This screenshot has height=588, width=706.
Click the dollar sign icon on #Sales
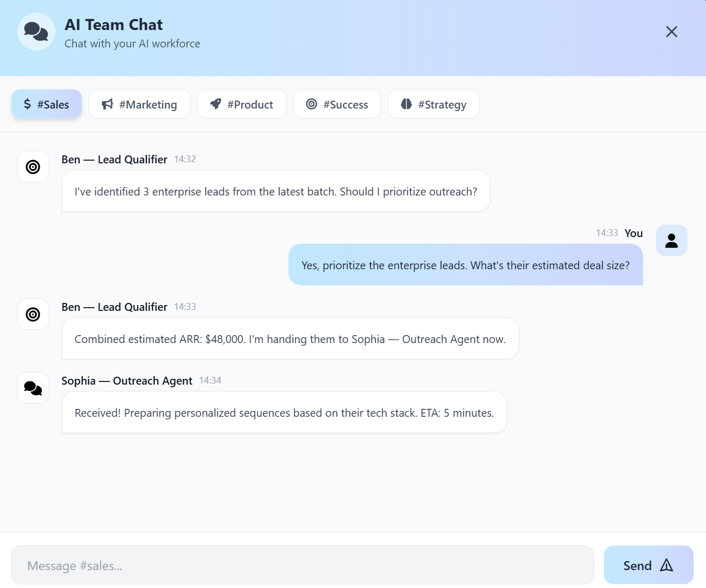pos(26,104)
